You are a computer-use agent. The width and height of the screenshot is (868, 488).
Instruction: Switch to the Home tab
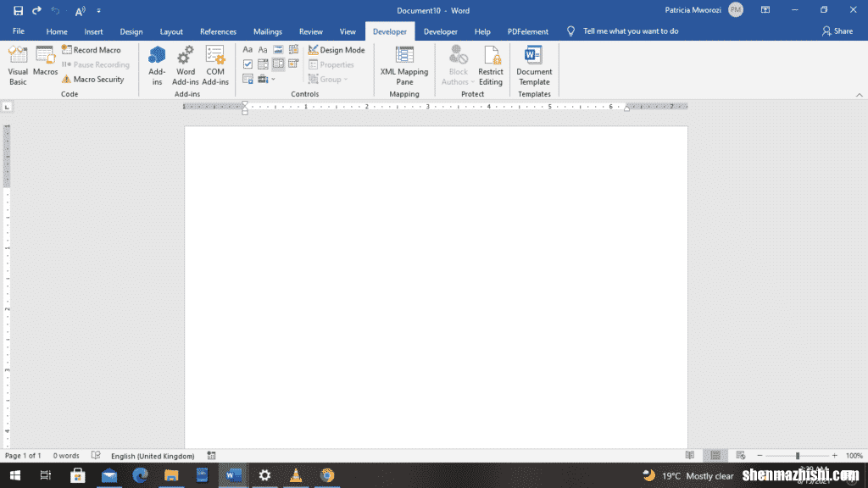coord(57,31)
